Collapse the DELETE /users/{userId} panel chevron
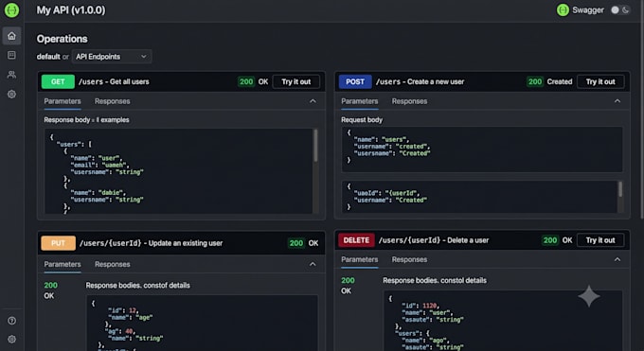 pos(617,259)
